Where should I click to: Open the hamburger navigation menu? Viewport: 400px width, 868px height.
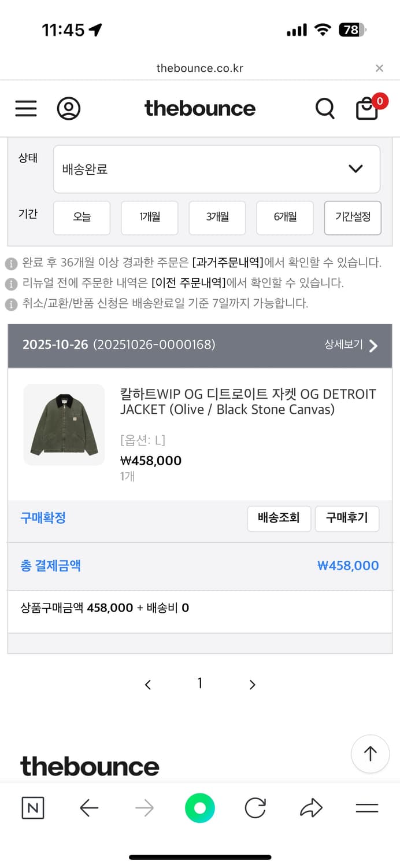[x=25, y=108]
